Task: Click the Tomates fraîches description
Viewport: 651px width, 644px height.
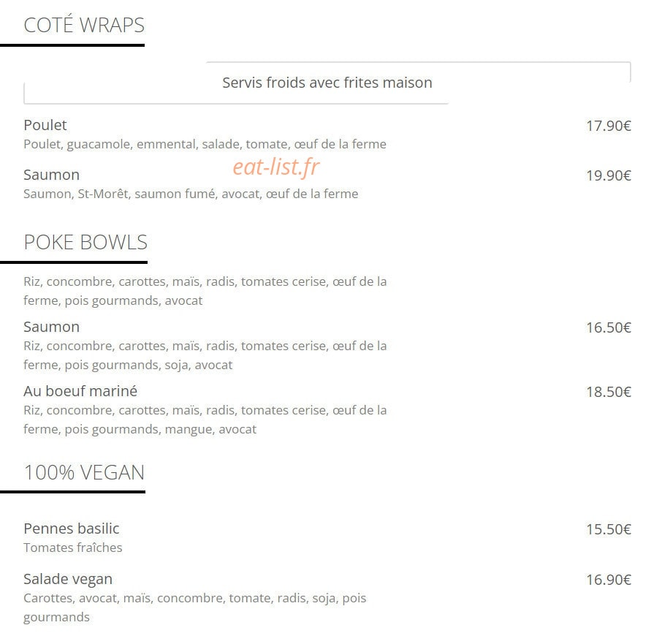Action: click(72, 548)
